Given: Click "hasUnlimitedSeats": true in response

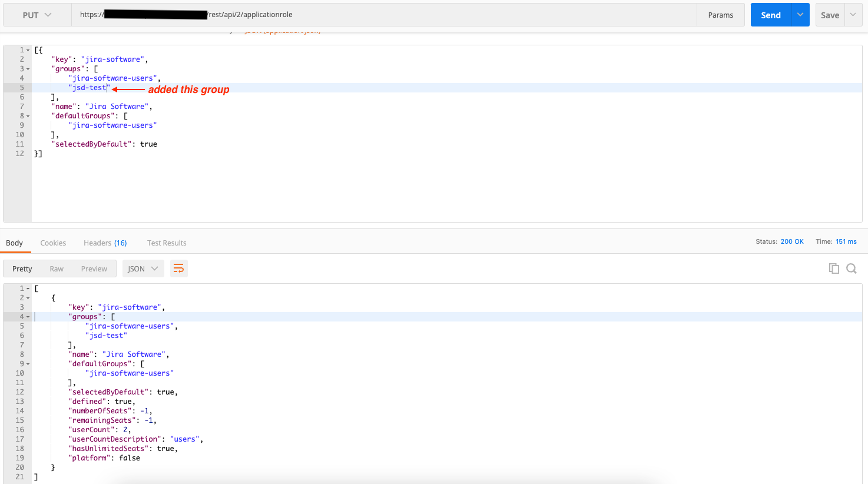Looking at the screenshot, I should click(123, 449).
